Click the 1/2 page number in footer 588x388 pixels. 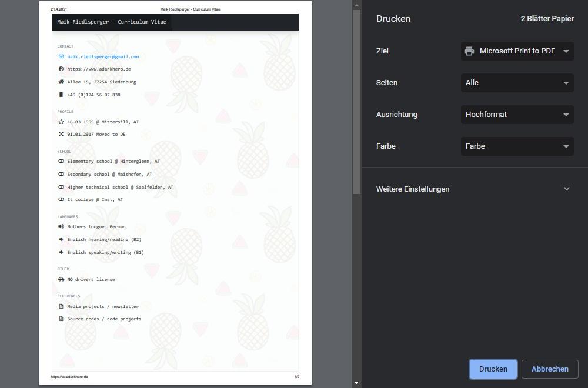pyautogui.click(x=297, y=377)
